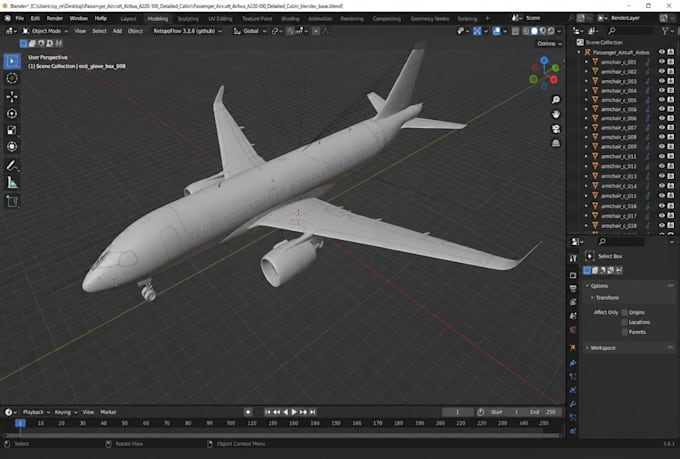The width and height of the screenshot is (680, 459).
Task: Switch to the UV Editing workspace tab
Action: coord(220,19)
